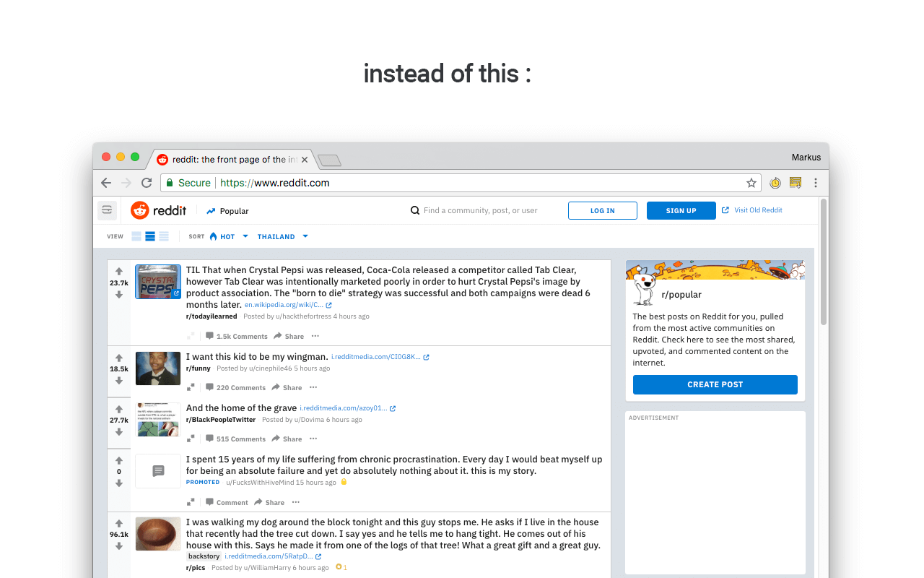The height and width of the screenshot is (578, 924).
Task: Click the browser address bar URL
Action: click(274, 183)
